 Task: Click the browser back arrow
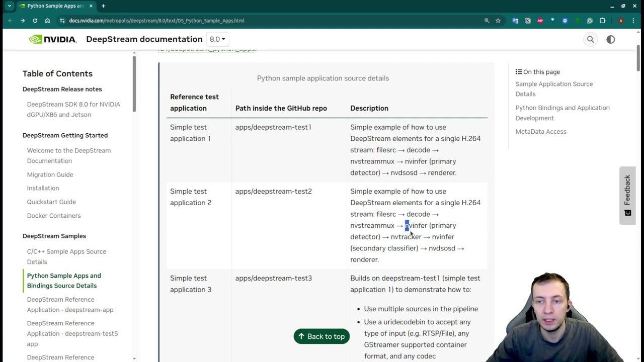tap(10, 21)
